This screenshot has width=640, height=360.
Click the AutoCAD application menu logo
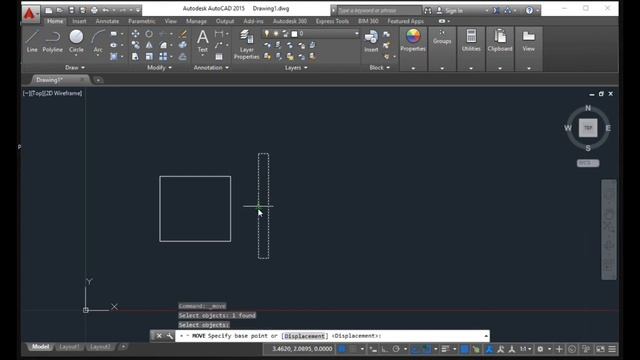30,13
